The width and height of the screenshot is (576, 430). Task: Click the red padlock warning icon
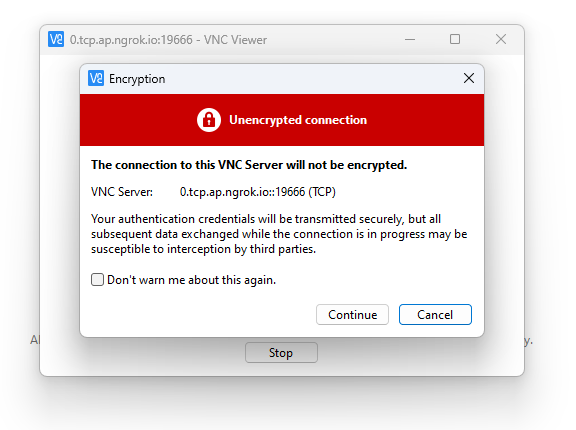[209, 120]
